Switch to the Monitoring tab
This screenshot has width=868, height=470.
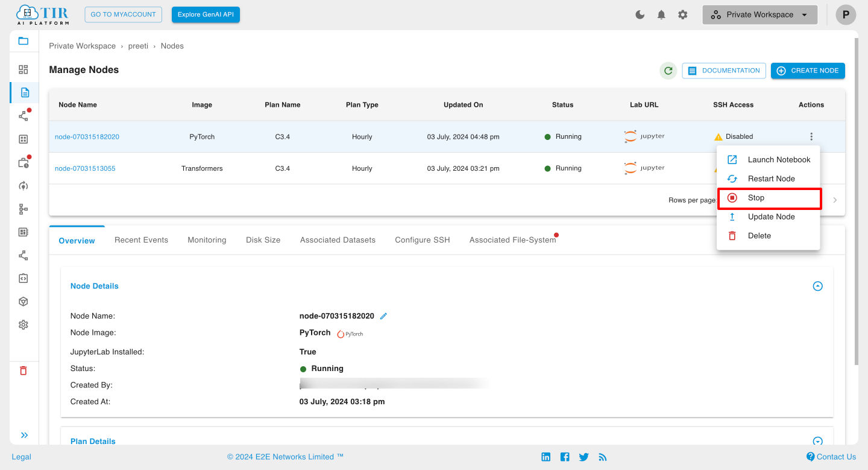coord(207,240)
